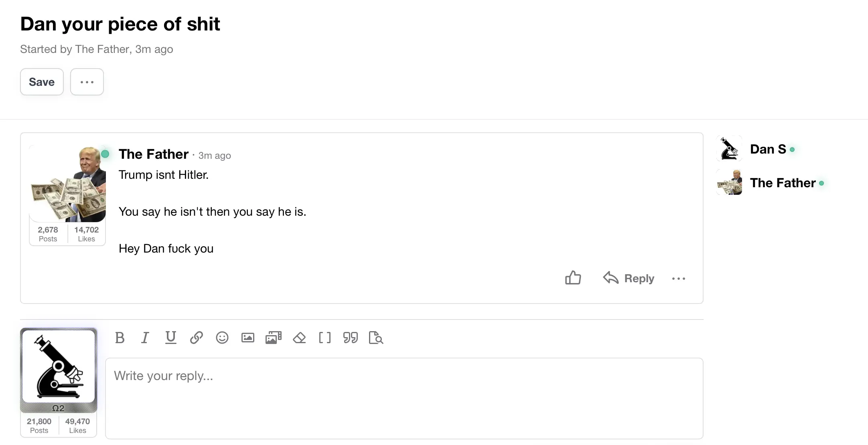Save this thread
The image size is (868, 445).
(42, 82)
